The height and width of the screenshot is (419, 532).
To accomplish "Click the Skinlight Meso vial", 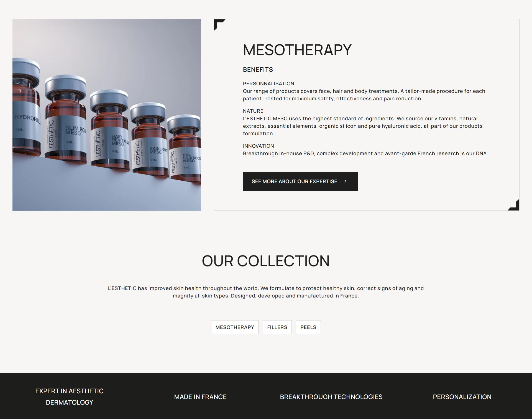I will pos(150,140).
